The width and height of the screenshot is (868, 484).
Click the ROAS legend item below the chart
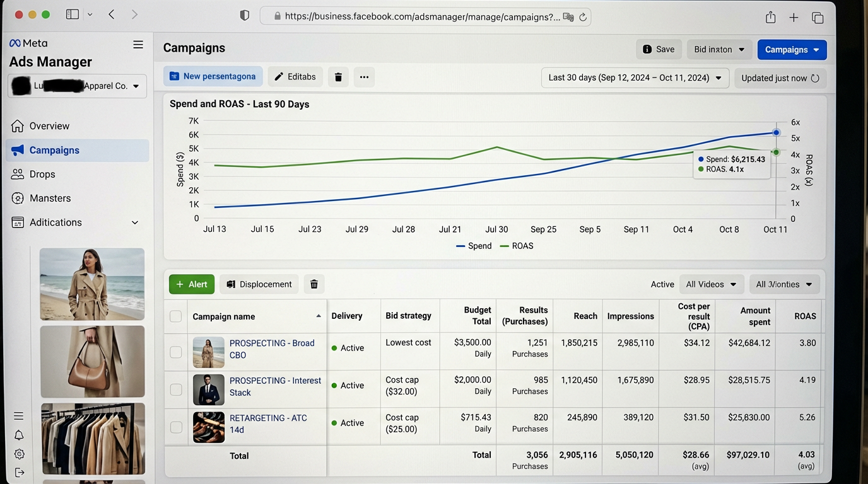pyautogui.click(x=517, y=246)
